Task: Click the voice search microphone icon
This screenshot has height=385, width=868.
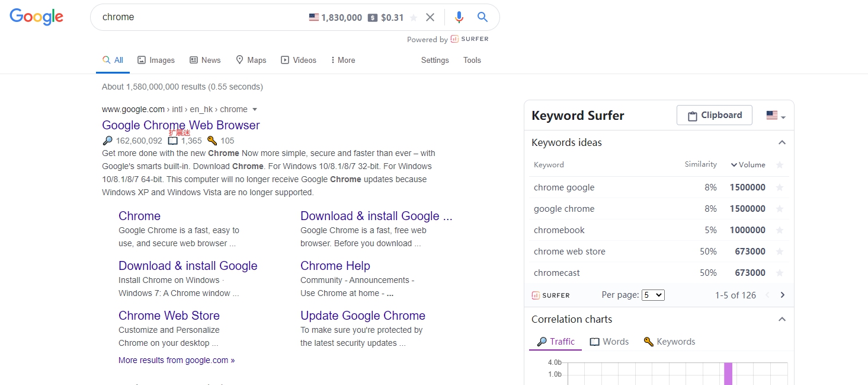Action: pos(459,17)
